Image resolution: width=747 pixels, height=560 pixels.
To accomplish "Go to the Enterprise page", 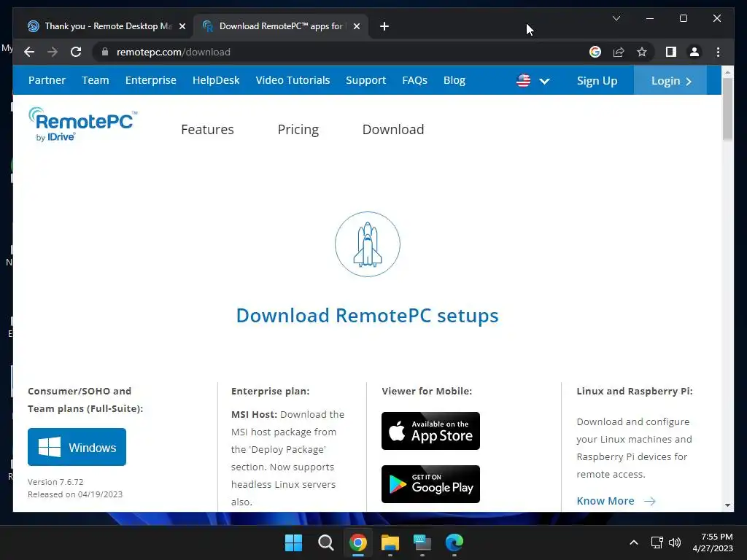I will pos(150,80).
